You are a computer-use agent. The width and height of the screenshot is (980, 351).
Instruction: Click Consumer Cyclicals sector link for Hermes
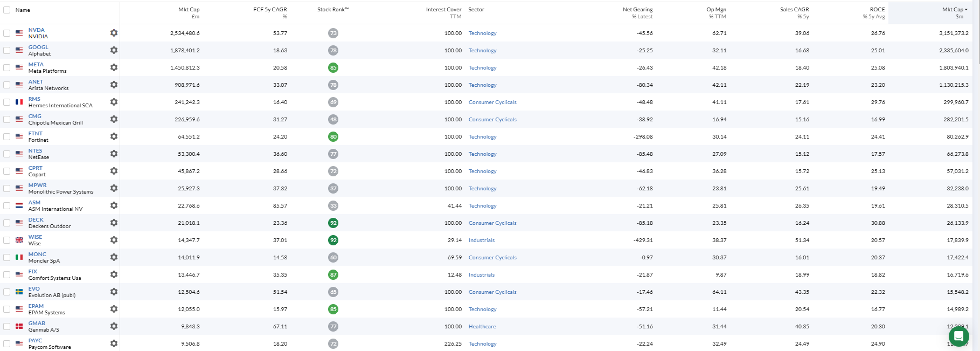click(x=492, y=102)
